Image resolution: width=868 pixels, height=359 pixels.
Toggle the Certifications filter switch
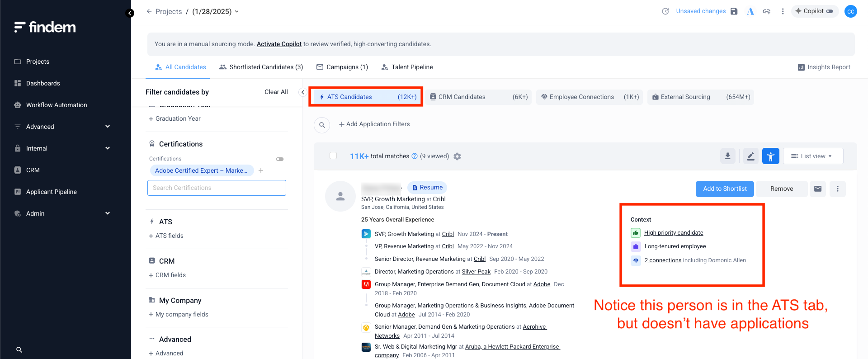[280, 159]
